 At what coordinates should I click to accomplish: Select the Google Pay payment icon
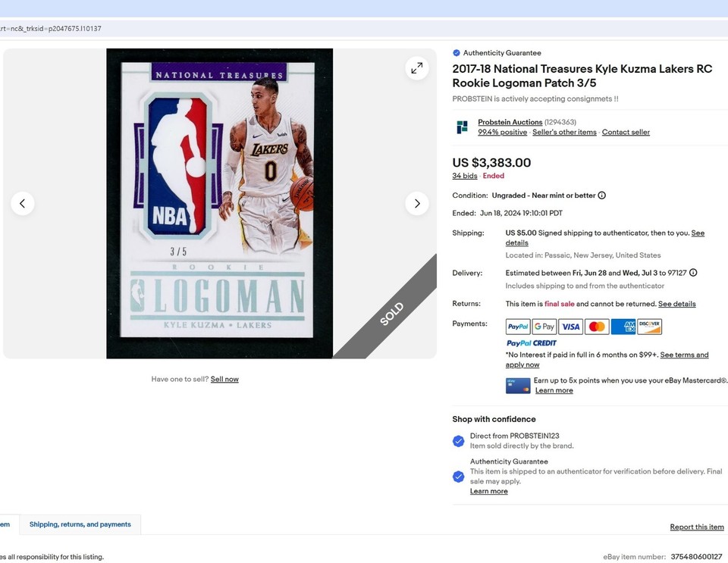544,326
